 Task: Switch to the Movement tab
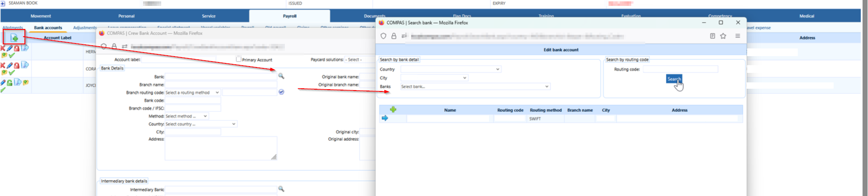point(41,16)
